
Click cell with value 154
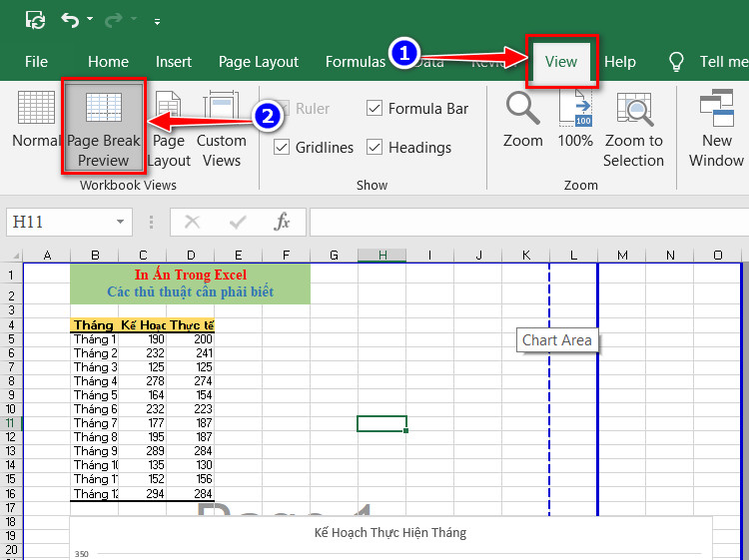(191, 395)
